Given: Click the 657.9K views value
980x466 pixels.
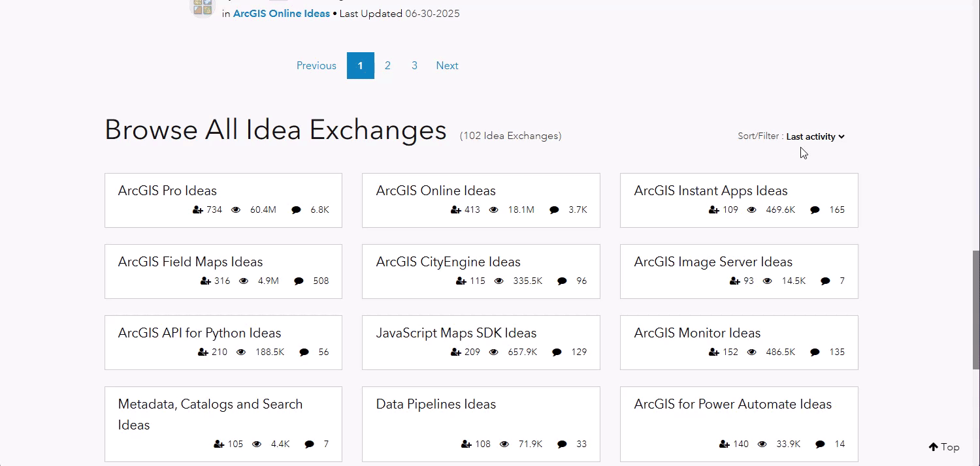Looking at the screenshot, I should pos(523,352).
